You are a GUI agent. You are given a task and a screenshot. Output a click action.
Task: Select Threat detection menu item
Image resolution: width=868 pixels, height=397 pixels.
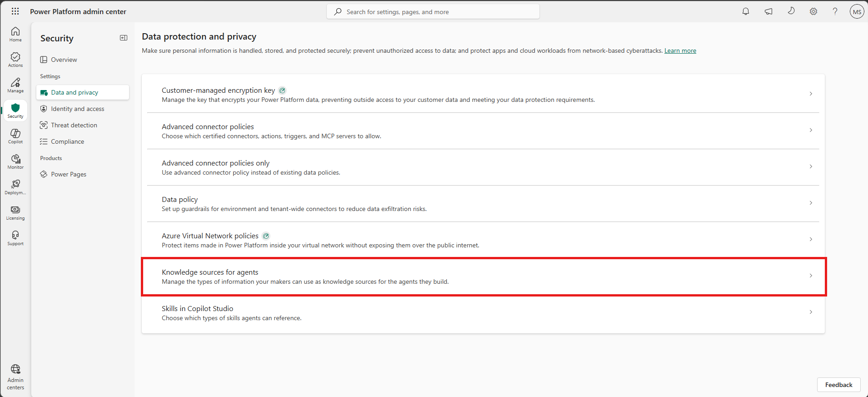pyautogui.click(x=83, y=125)
